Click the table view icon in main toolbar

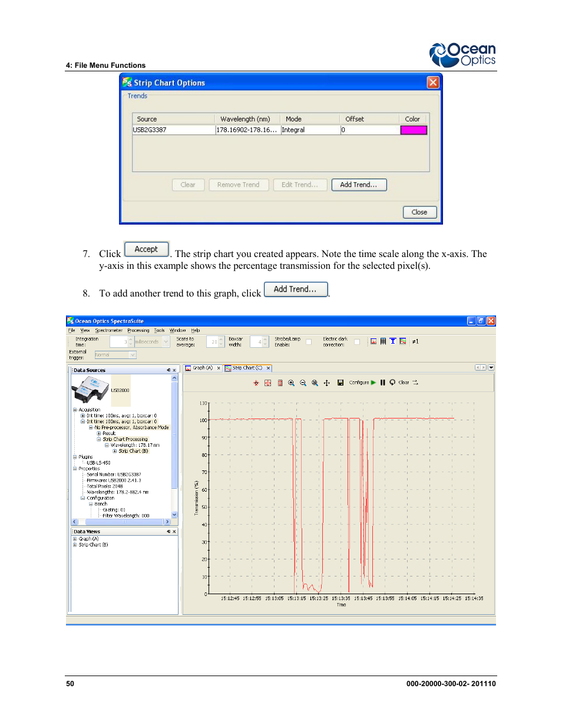(383, 341)
